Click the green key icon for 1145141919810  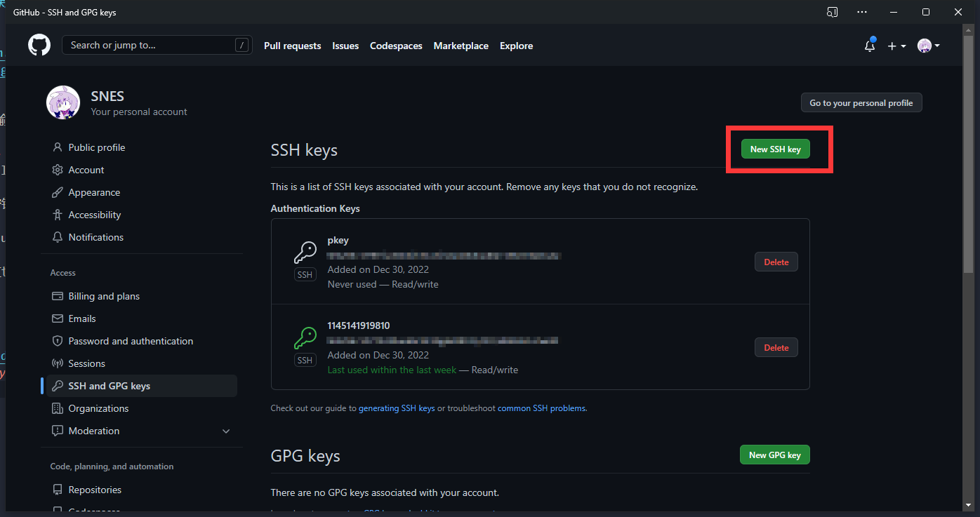[305, 337]
